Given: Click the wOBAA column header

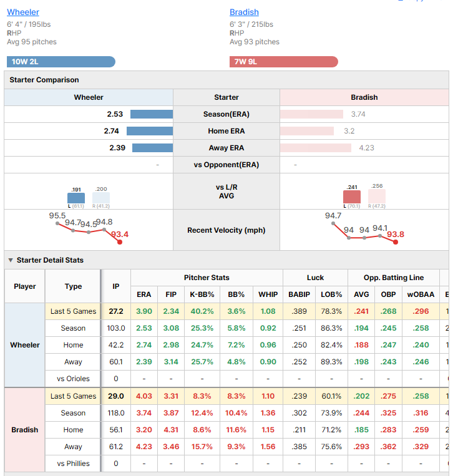Looking at the screenshot, I should point(421,294).
